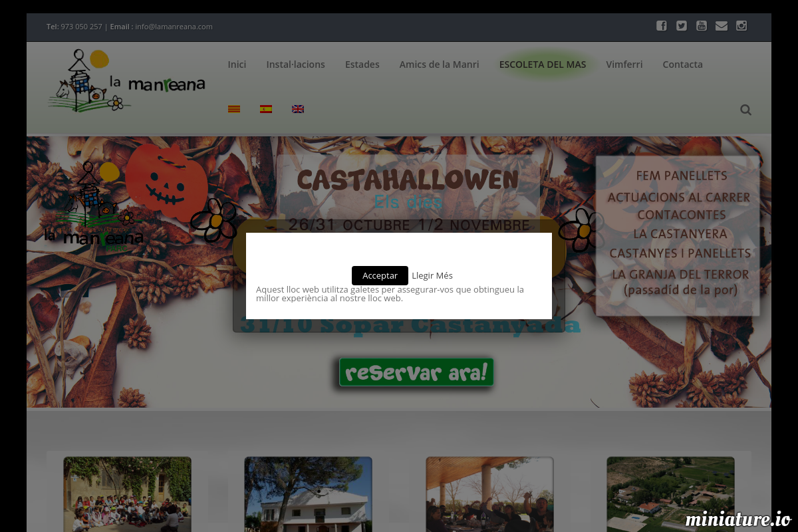This screenshot has height=532, width=798.
Task: Accept cookies with the Acceptar button
Action: click(x=380, y=275)
